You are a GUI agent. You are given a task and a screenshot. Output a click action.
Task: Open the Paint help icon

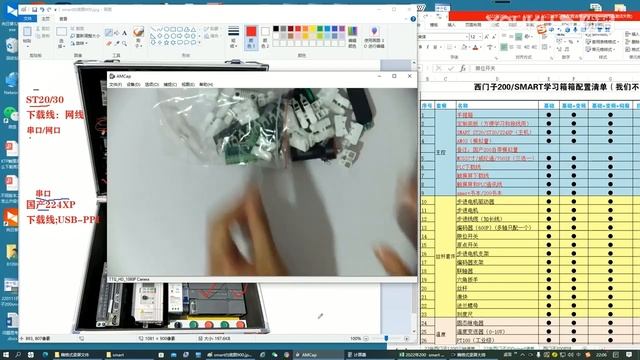(413, 19)
